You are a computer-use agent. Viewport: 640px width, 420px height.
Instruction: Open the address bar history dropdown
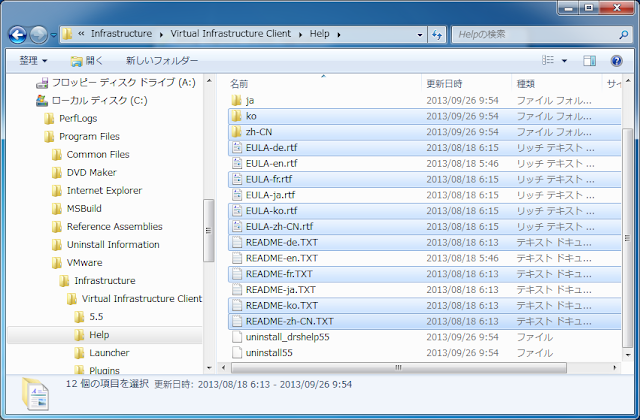tap(420, 35)
